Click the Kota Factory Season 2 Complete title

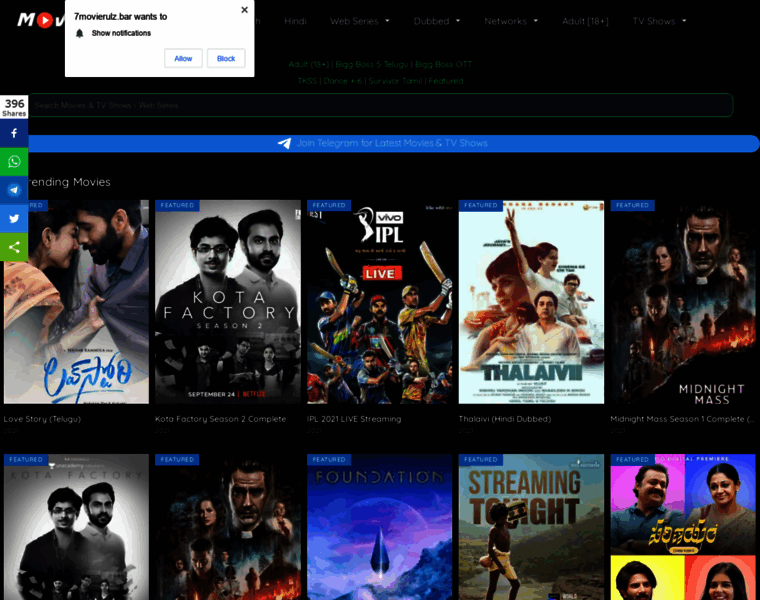click(221, 419)
